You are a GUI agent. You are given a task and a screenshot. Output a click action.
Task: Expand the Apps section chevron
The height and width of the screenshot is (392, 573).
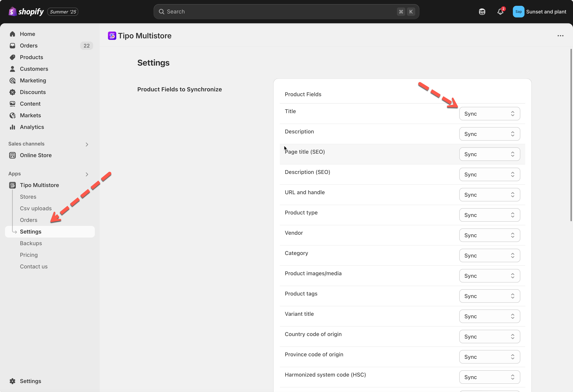pos(87,174)
